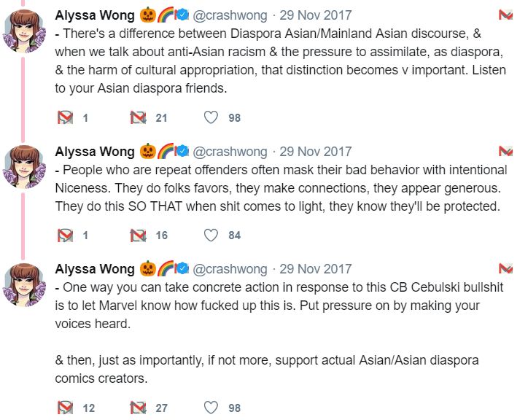Click the first tweet's 29 Nov 2017 date
Image resolution: width=528 pixels, height=420 pixels.
[315, 15]
